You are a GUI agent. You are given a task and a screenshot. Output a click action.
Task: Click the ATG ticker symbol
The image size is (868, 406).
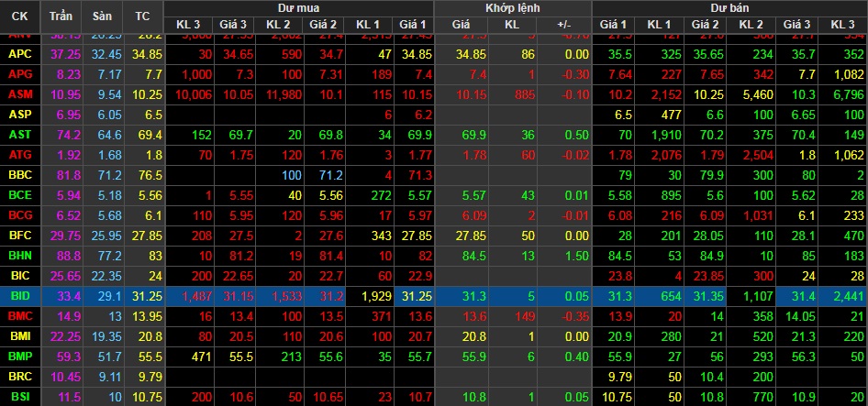(x=20, y=155)
